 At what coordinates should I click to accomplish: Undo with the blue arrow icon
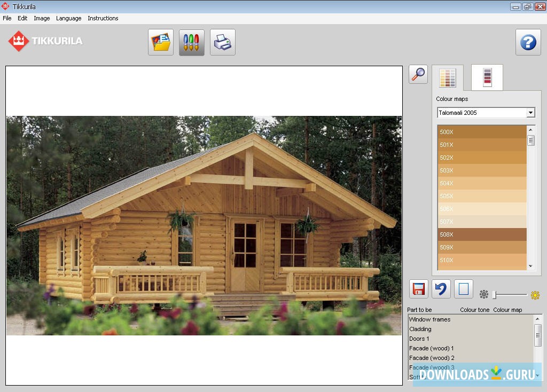pos(441,289)
